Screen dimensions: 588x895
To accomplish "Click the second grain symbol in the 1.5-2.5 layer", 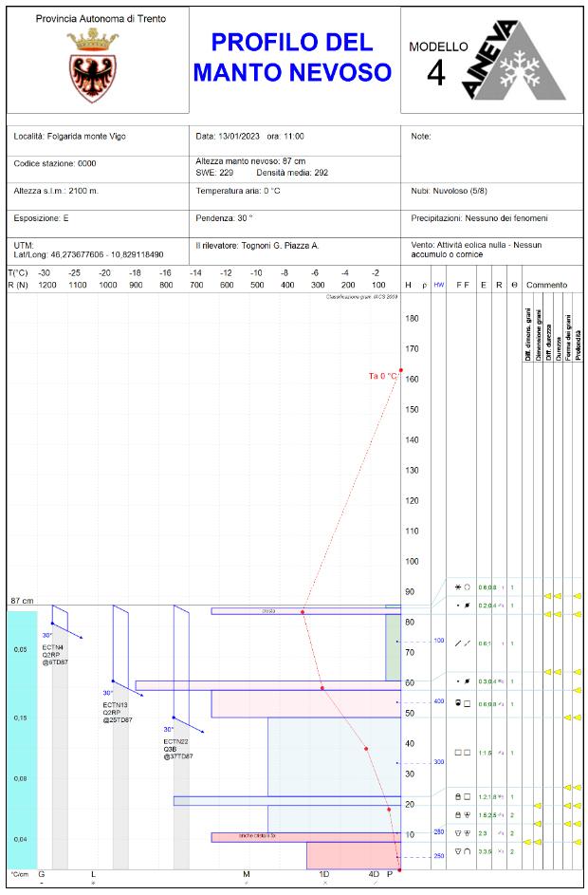I will 468,814.
